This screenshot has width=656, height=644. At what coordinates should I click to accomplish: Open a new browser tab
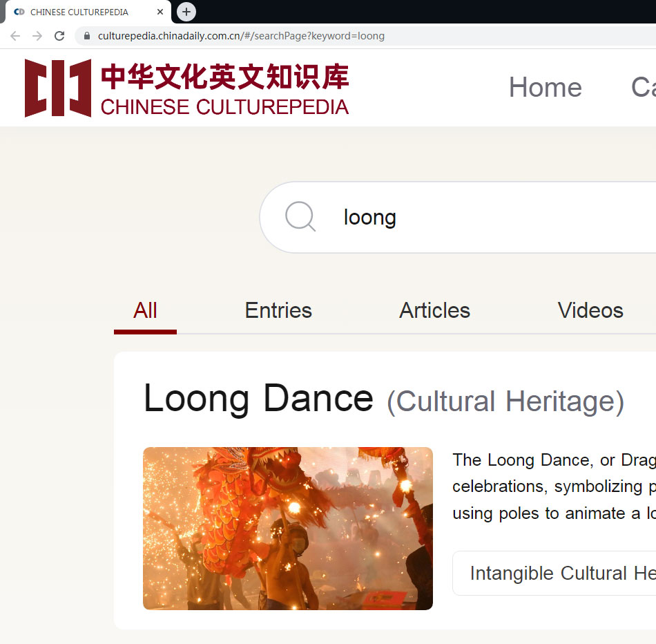coord(186,12)
